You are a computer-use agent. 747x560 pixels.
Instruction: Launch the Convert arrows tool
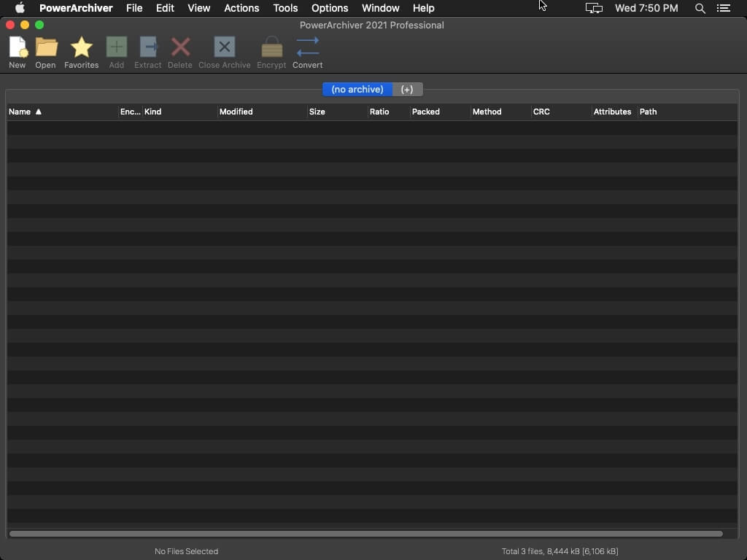(308, 47)
